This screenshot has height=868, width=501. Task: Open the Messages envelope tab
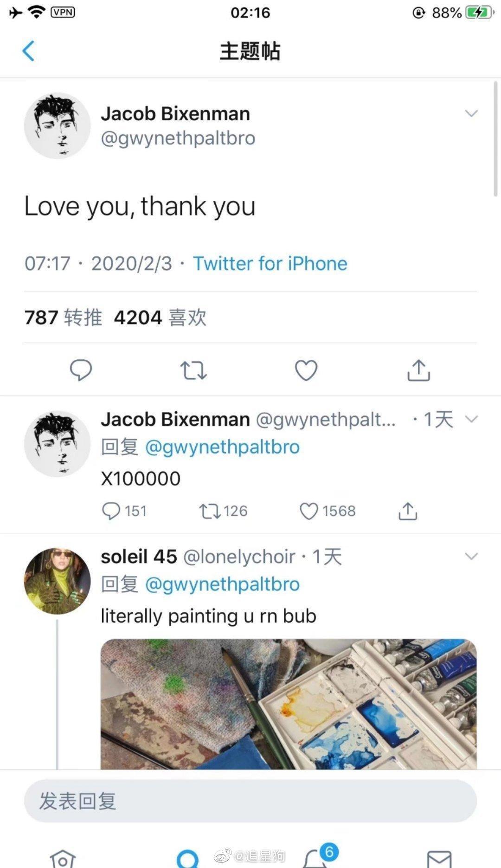(x=439, y=858)
